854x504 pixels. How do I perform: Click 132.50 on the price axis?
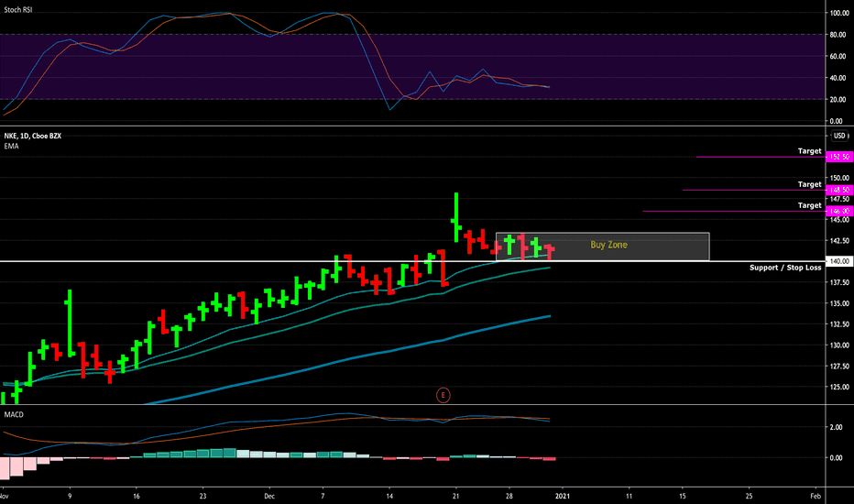tap(839, 324)
